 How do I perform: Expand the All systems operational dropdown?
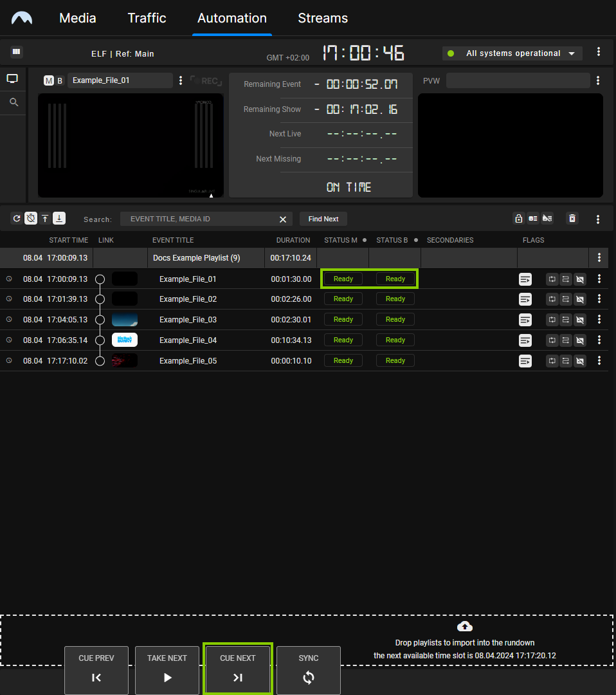click(571, 53)
